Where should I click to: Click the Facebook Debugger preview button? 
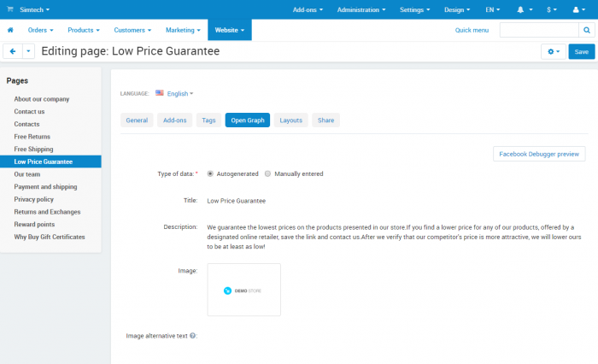[x=539, y=154]
